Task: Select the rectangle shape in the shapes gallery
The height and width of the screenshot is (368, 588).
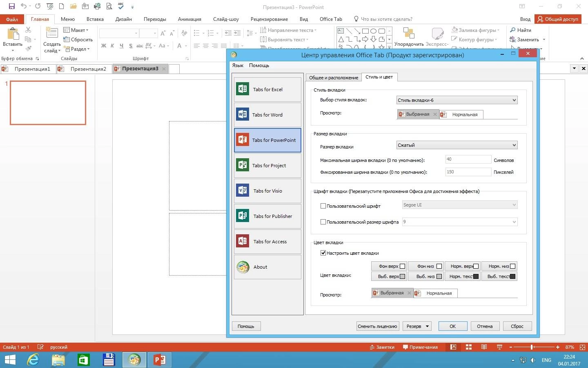Action: [365, 31]
